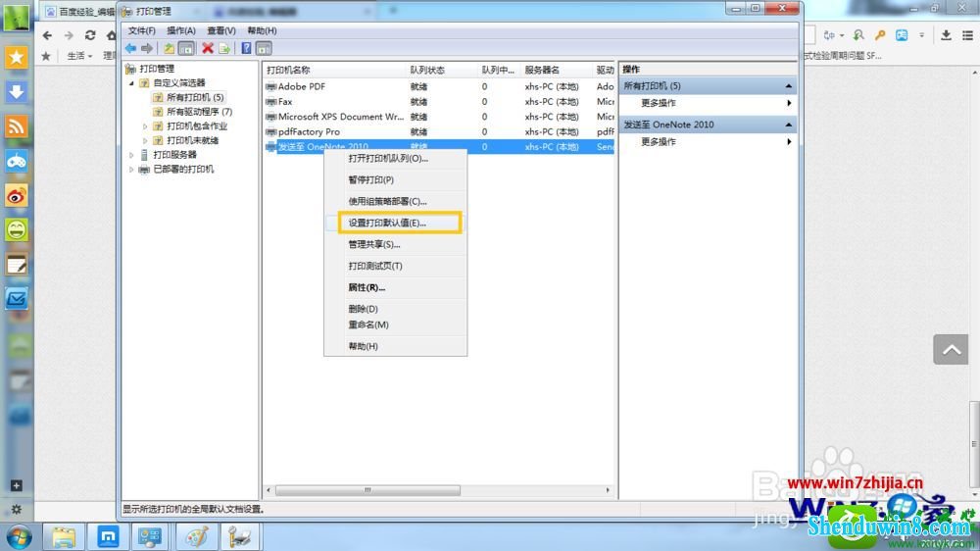Screen dimensions: 980x551
Task: Click the browser forward arrow button
Action: click(69, 35)
